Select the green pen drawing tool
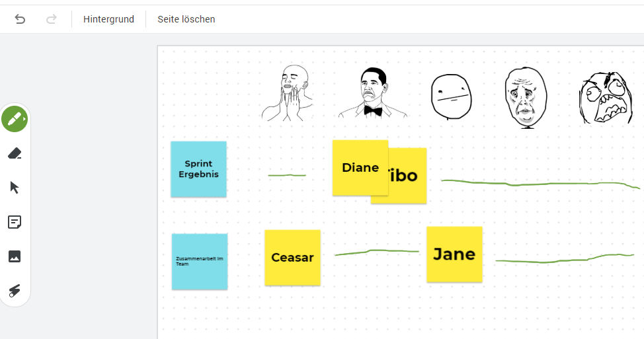 point(15,119)
